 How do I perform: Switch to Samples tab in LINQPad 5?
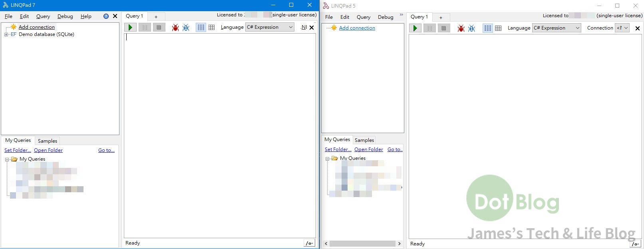364,140
